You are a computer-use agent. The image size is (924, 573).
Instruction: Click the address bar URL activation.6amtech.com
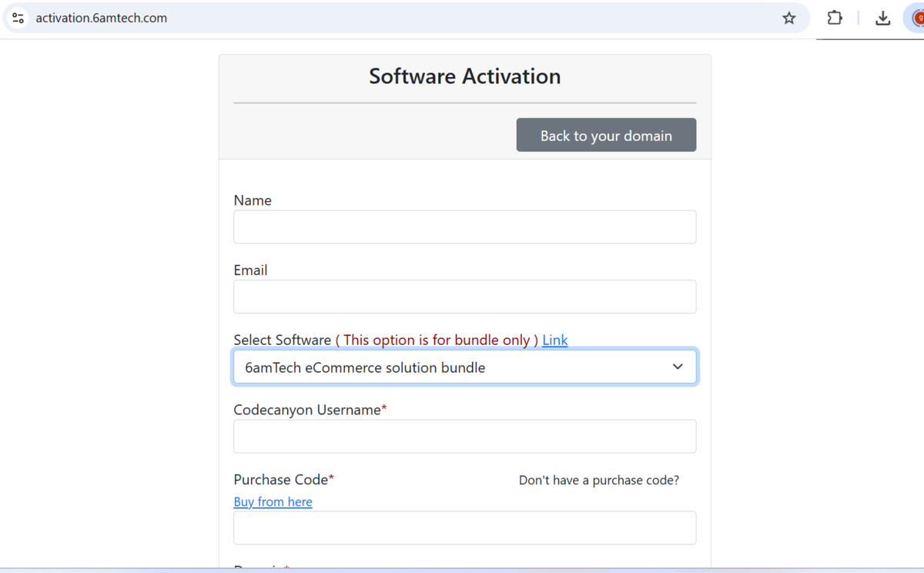tap(101, 18)
